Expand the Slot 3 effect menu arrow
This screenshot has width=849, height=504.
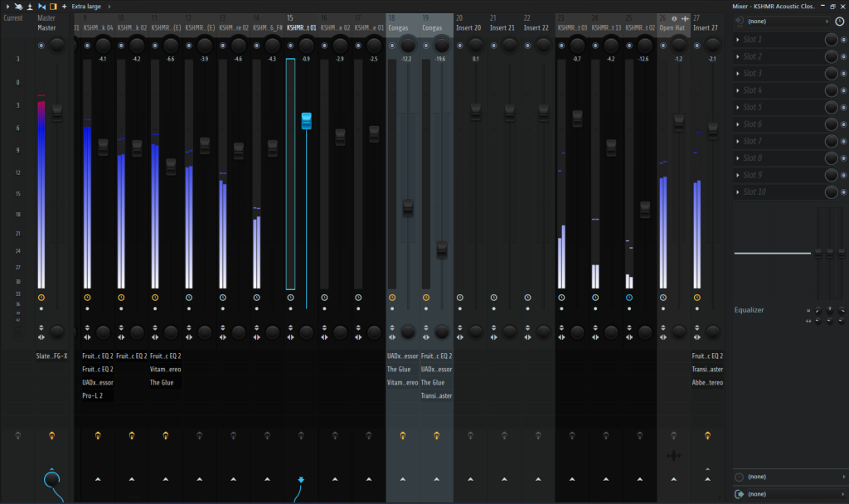coord(738,74)
